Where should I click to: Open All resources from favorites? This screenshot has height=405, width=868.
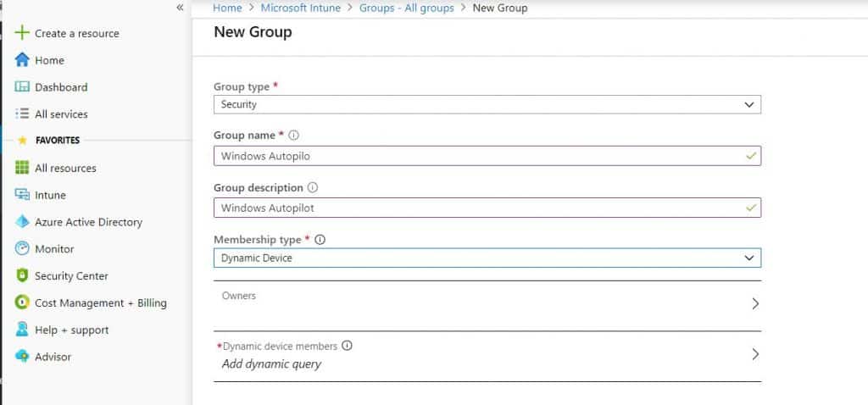[65, 169]
